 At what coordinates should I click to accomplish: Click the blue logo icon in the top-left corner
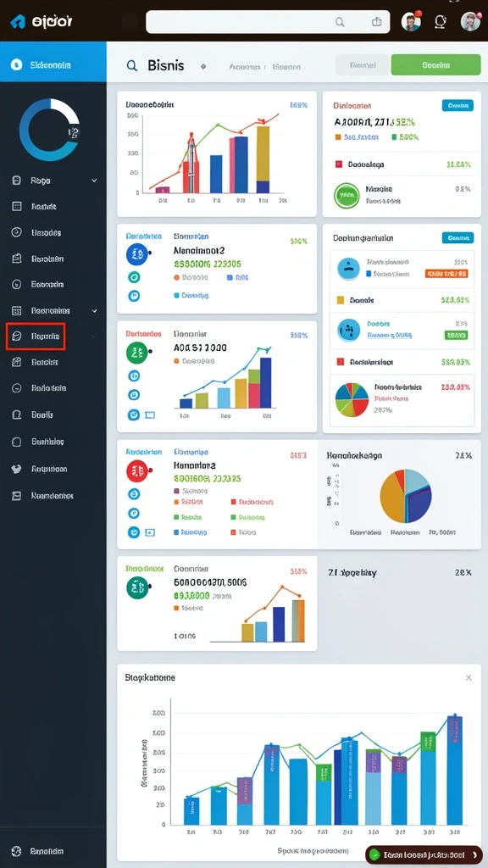pyautogui.click(x=17, y=21)
